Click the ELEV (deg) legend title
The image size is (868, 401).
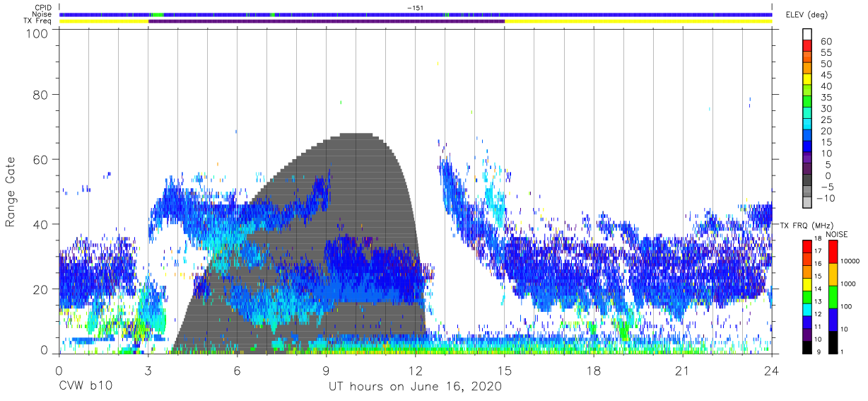pos(808,14)
